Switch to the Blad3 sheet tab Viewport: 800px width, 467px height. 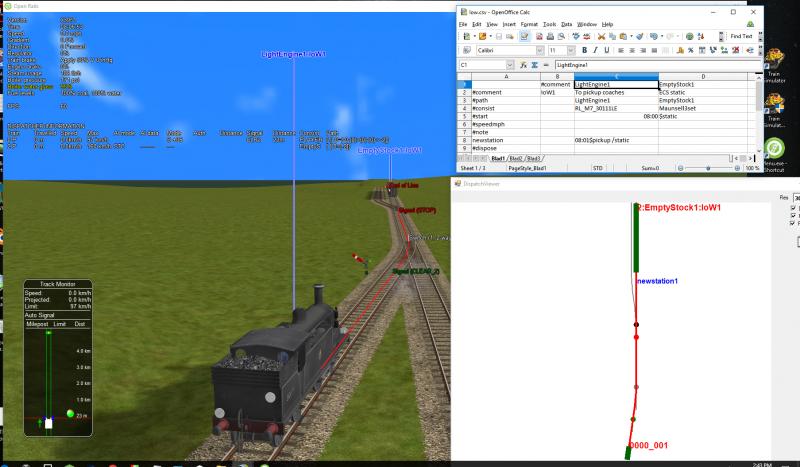coord(533,158)
